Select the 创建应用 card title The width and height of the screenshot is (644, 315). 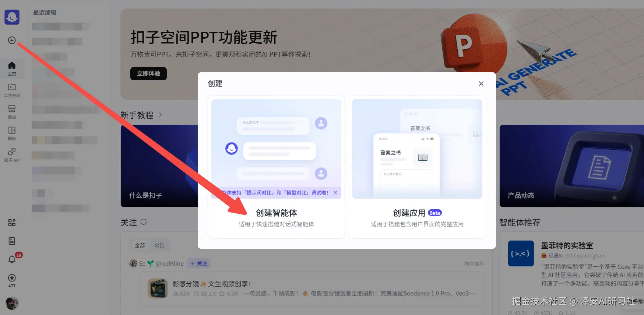click(x=409, y=213)
